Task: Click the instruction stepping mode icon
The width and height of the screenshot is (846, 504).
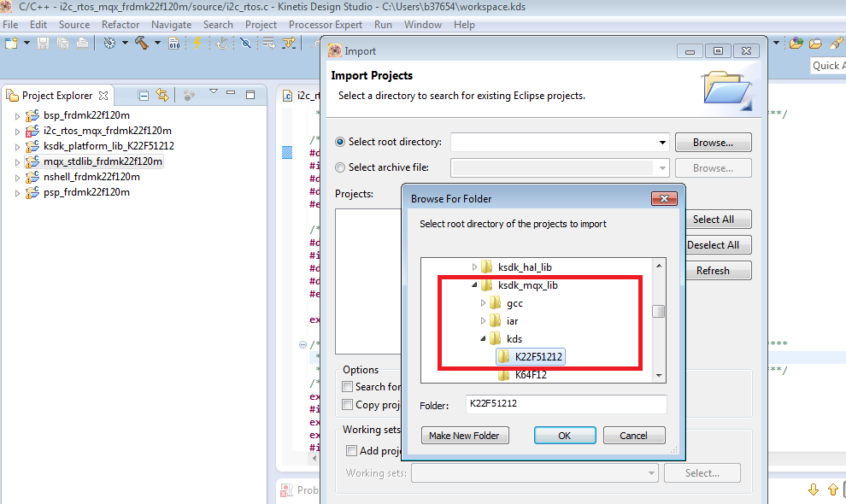Action: [268, 44]
